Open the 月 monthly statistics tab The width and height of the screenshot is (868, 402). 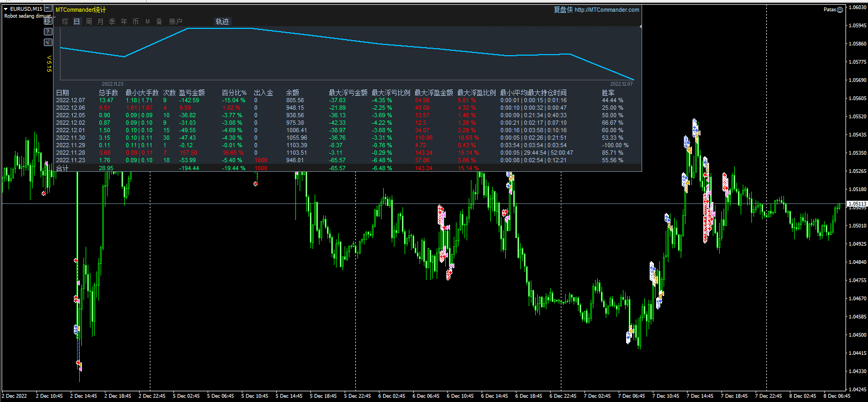pyautogui.click(x=101, y=21)
